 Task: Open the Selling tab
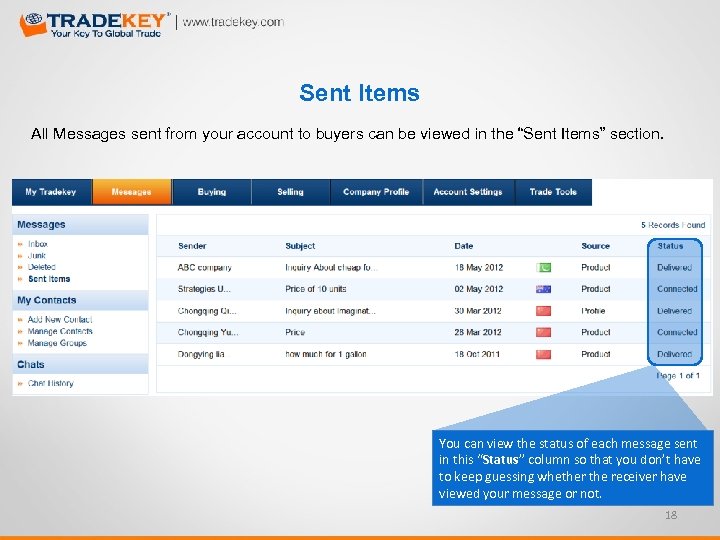click(291, 192)
